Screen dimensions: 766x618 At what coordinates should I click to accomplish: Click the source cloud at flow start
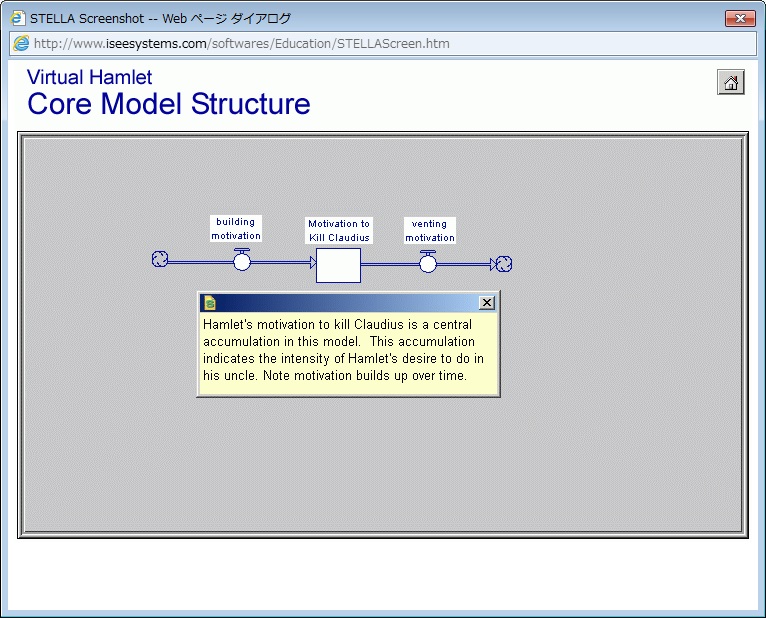click(x=160, y=259)
